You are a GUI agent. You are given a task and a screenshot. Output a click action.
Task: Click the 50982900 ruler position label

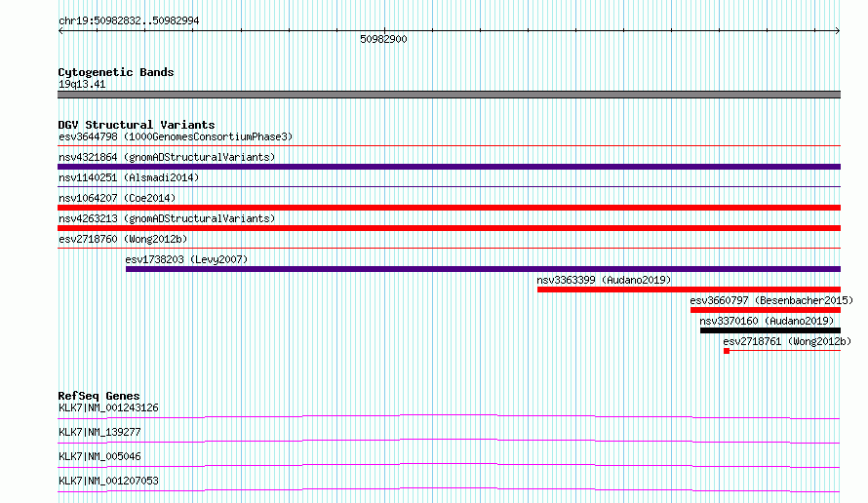coord(383,39)
